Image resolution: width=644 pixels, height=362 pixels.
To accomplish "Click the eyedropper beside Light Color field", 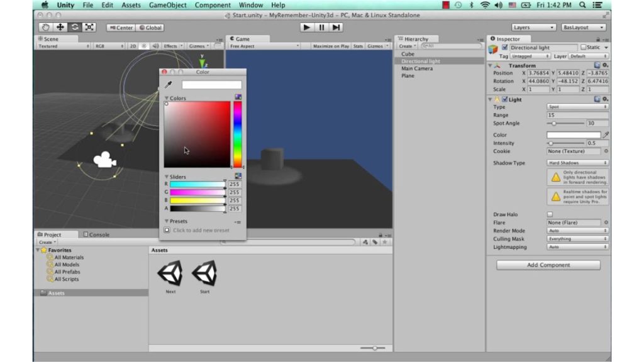I will click(606, 134).
